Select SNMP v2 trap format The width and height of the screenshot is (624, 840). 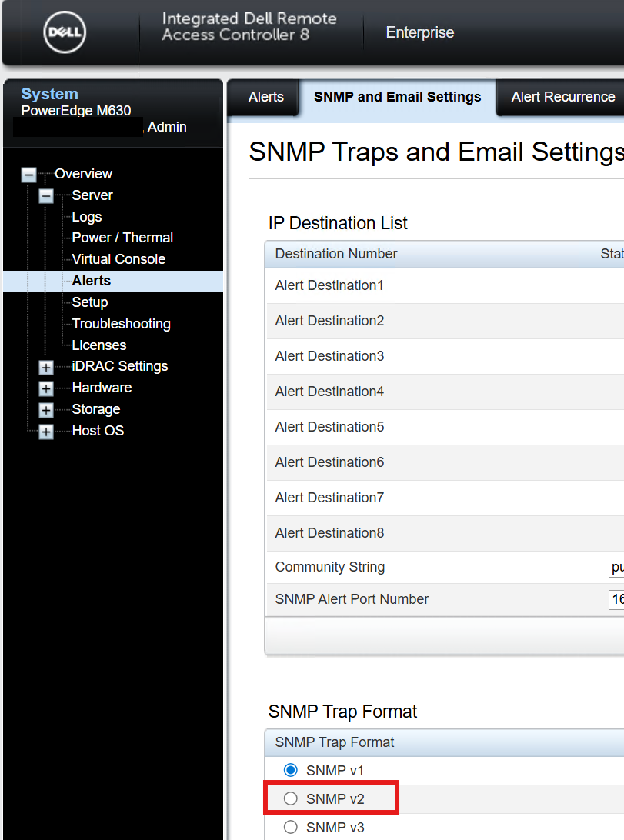click(x=291, y=798)
